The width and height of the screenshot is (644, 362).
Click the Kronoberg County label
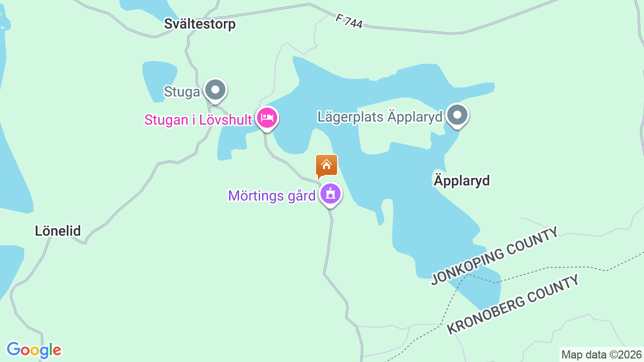tap(514, 304)
